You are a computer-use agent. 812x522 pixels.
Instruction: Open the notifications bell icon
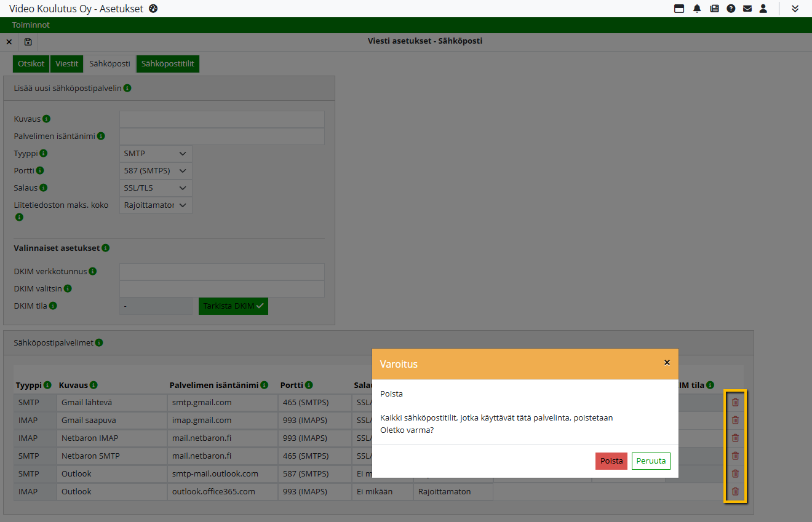tap(697, 9)
